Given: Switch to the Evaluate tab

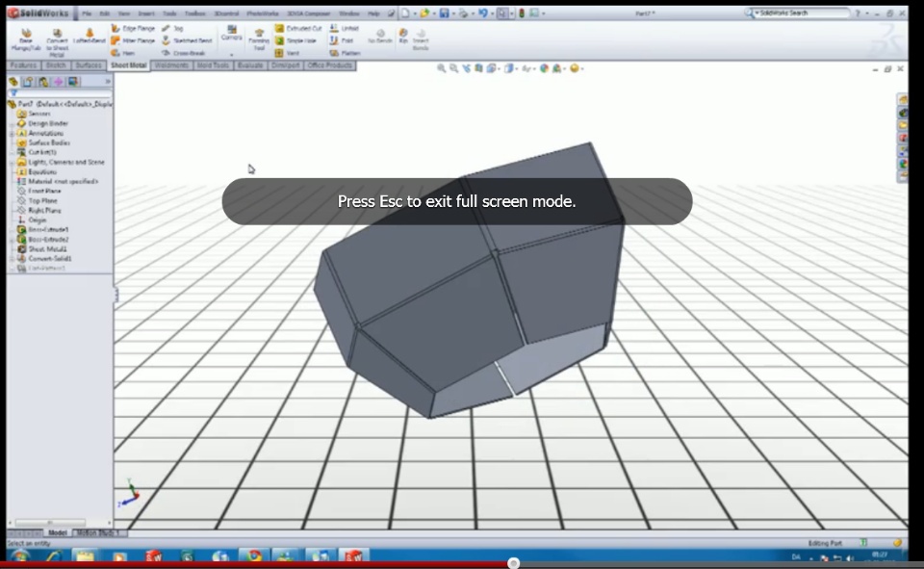Looking at the screenshot, I should coord(250,65).
